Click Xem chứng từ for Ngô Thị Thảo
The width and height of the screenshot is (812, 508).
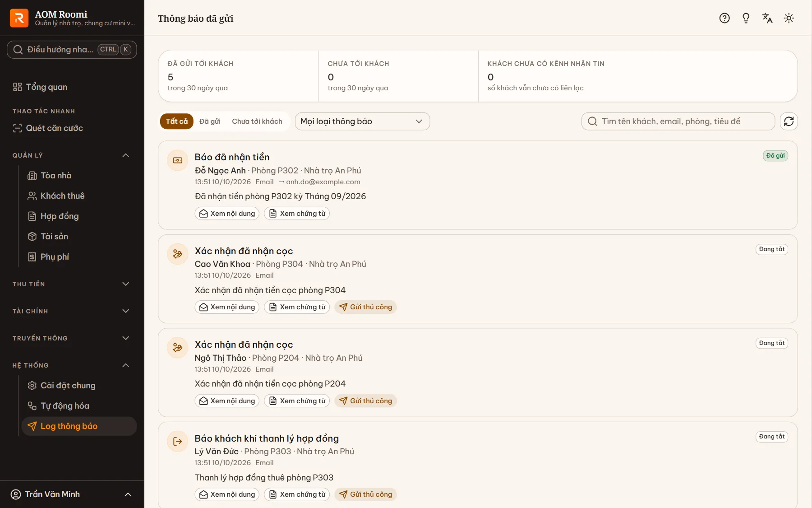tap(297, 401)
